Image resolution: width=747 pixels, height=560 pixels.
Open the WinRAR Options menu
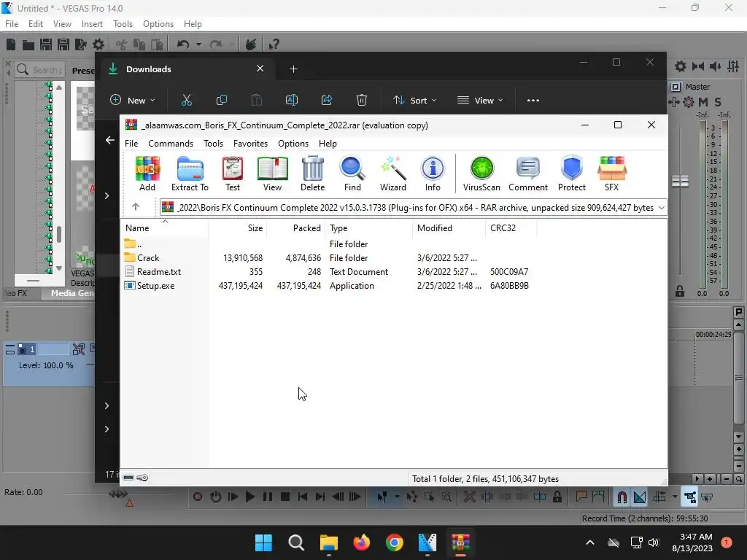coord(293,144)
